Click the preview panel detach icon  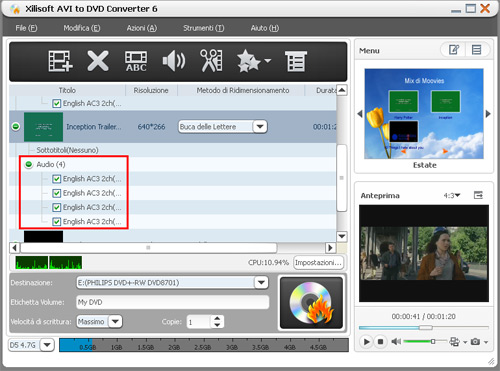tap(478, 195)
